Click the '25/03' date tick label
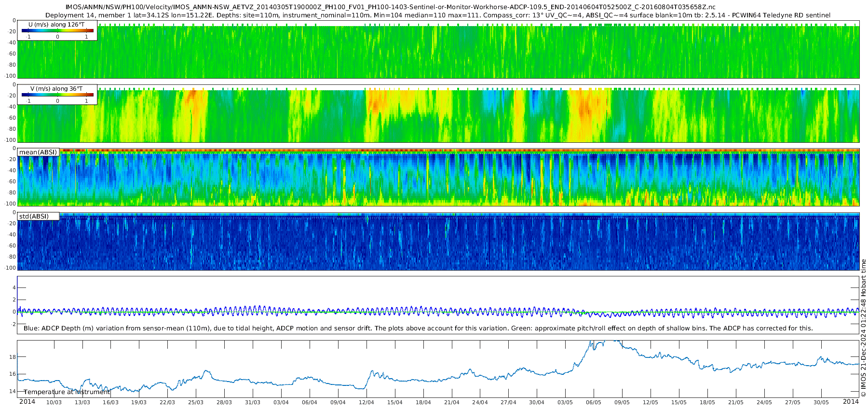 196,402
